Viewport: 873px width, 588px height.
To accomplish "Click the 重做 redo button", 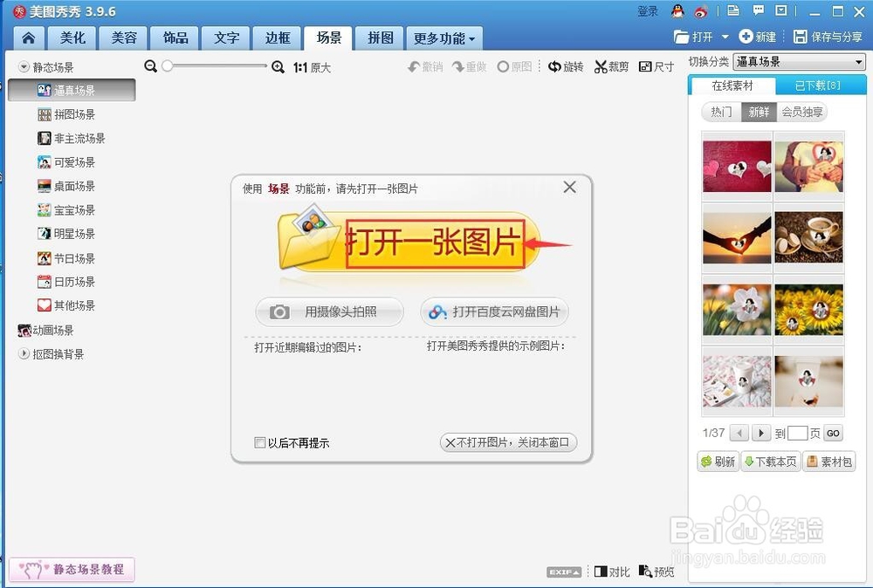I will pyautogui.click(x=470, y=67).
